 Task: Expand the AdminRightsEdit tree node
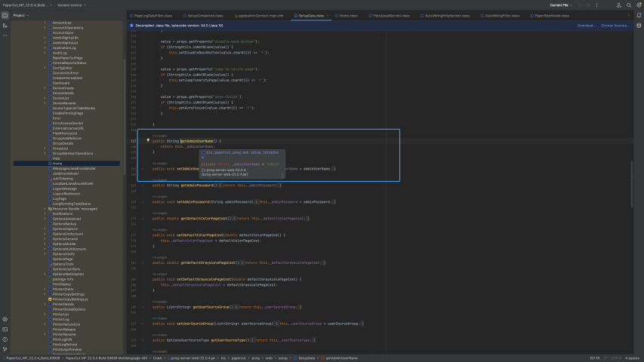(45, 38)
